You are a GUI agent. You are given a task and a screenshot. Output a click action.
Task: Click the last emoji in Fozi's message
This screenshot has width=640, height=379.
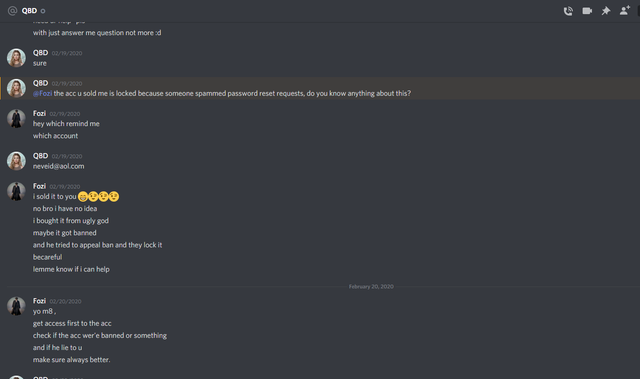114,197
